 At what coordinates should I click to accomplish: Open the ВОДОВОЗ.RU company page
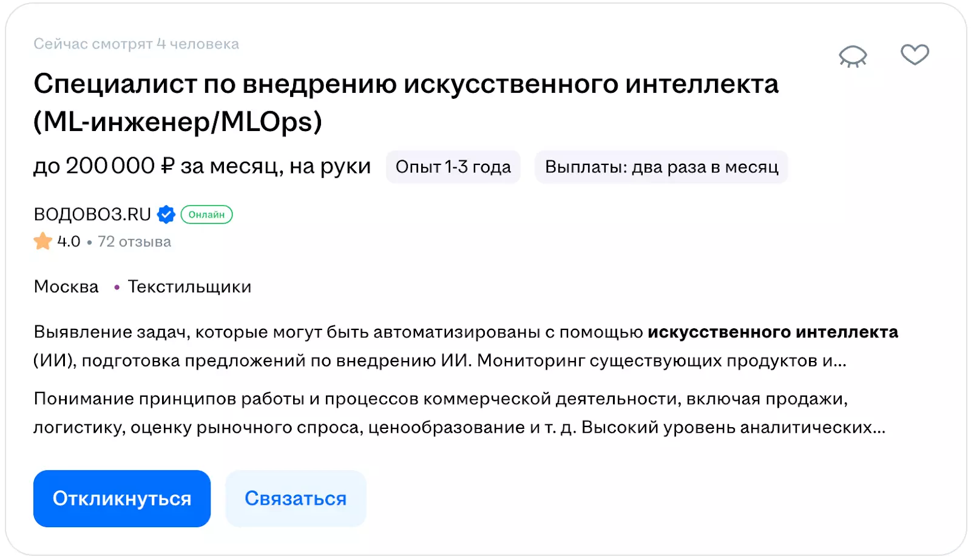(x=92, y=214)
